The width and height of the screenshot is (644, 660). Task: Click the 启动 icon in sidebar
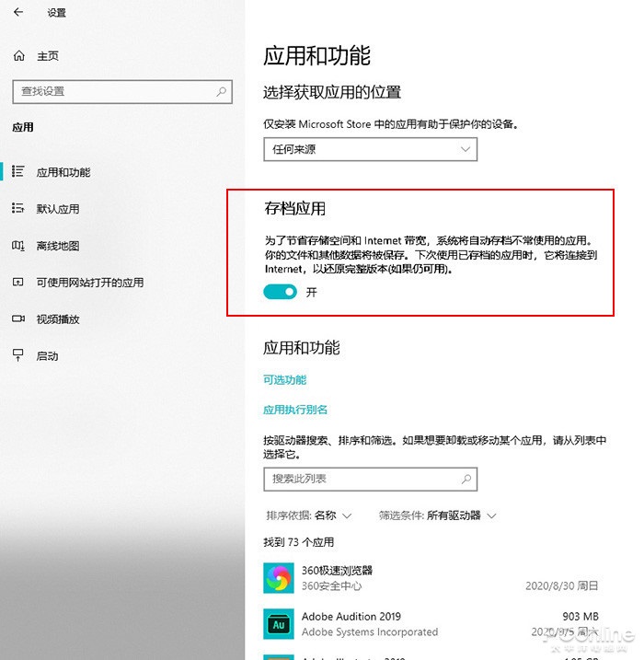coord(17,355)
